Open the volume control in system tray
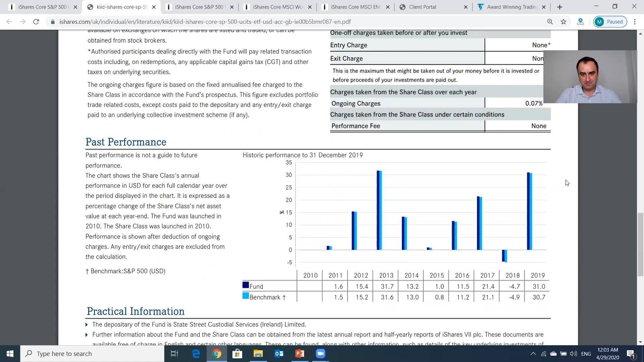 point(574,354)
